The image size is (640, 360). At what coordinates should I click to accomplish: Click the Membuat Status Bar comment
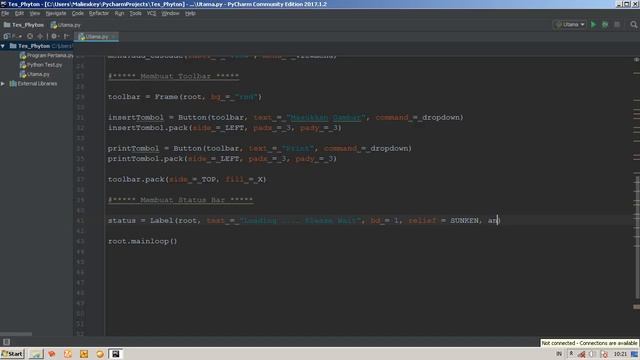[180, 200]
